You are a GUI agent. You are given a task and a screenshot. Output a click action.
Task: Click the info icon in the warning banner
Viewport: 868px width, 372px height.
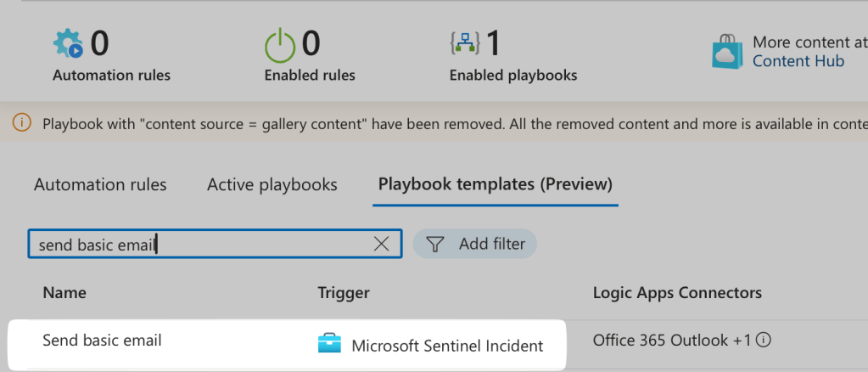[x=23, y=124]
